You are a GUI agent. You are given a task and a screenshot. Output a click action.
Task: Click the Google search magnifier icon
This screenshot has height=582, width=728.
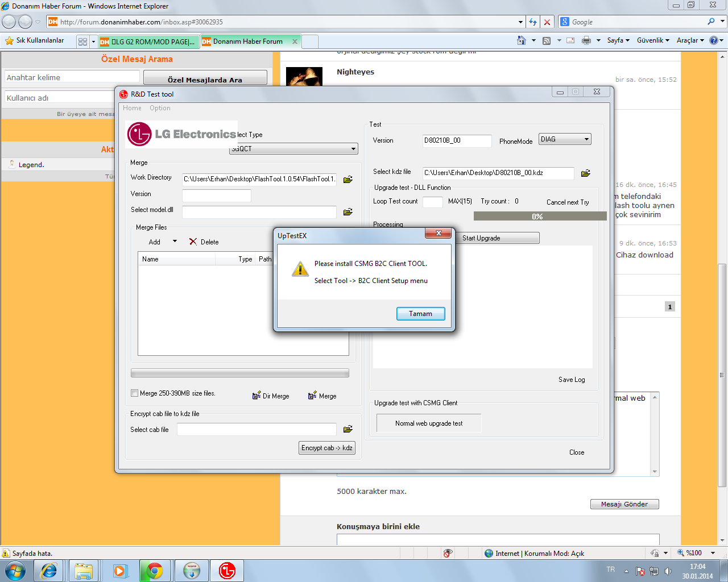[711, 22]
